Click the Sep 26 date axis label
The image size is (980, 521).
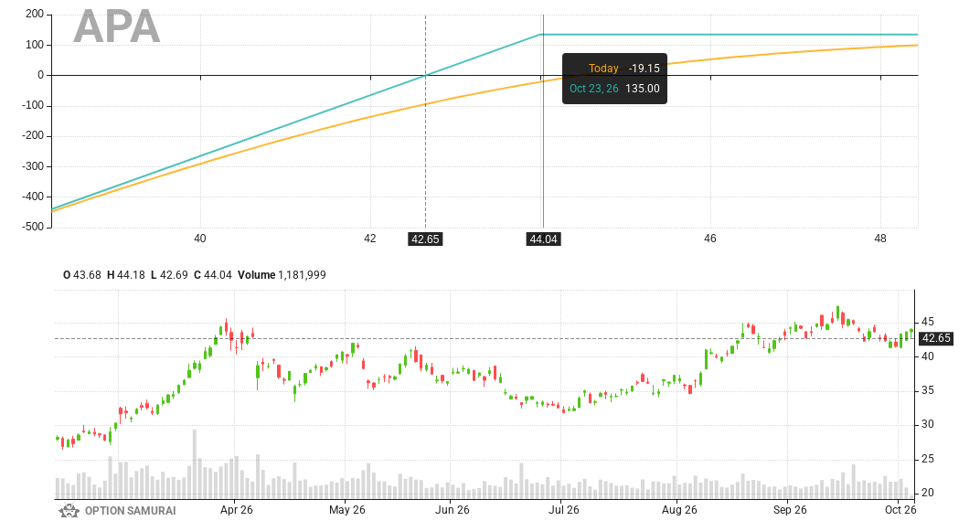tap(790, 510)
